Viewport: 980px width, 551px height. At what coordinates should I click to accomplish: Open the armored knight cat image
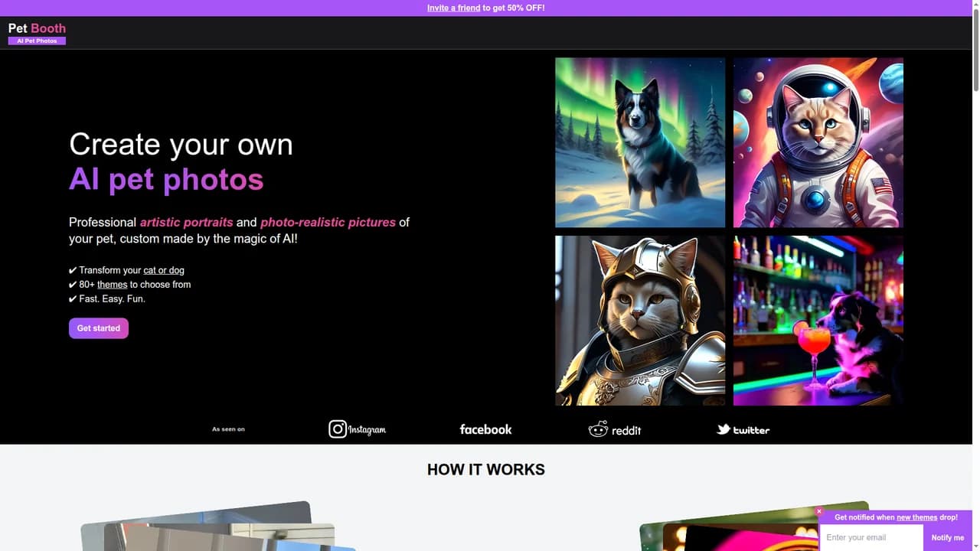click(x=640, y=321)
